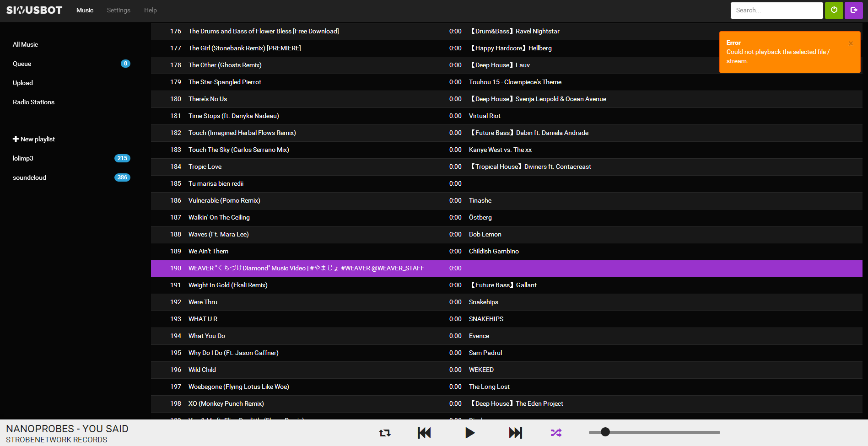Close the orange Error notification
The width and height of the screenshot is (868, 446).
click(x=851, y=43)
